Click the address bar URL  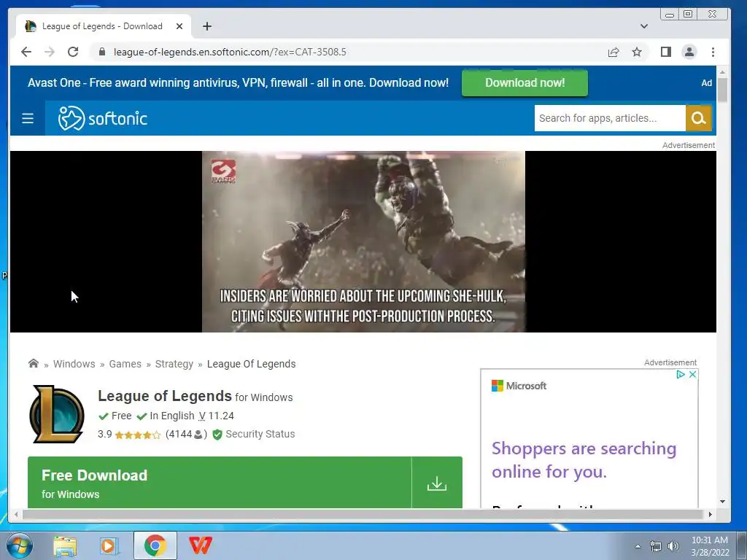click(x=230, y=52)
